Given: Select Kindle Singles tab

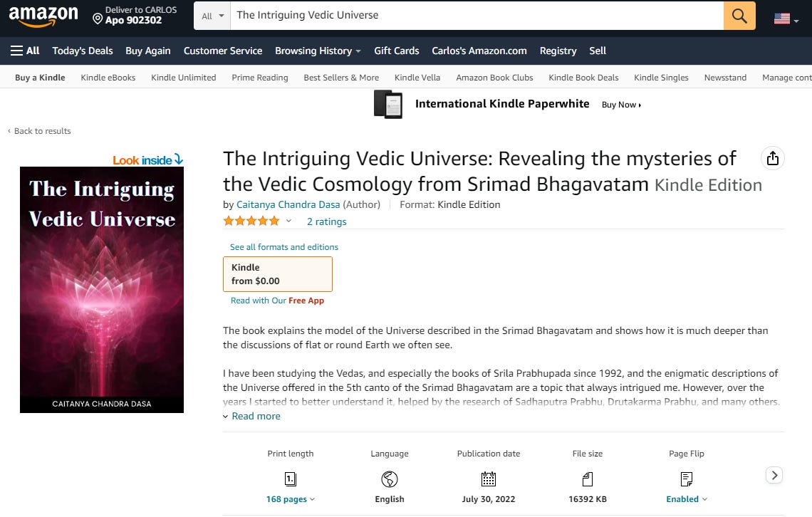Looking at the screenshot, I should (x=661, y=78).
